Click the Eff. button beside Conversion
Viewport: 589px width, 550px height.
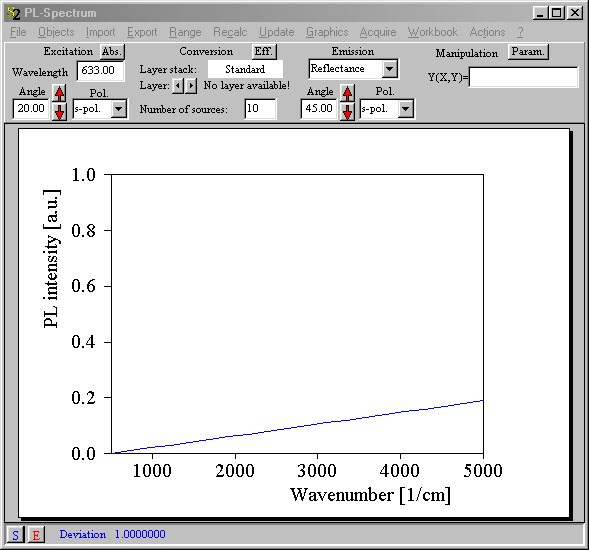click(264, 51)
